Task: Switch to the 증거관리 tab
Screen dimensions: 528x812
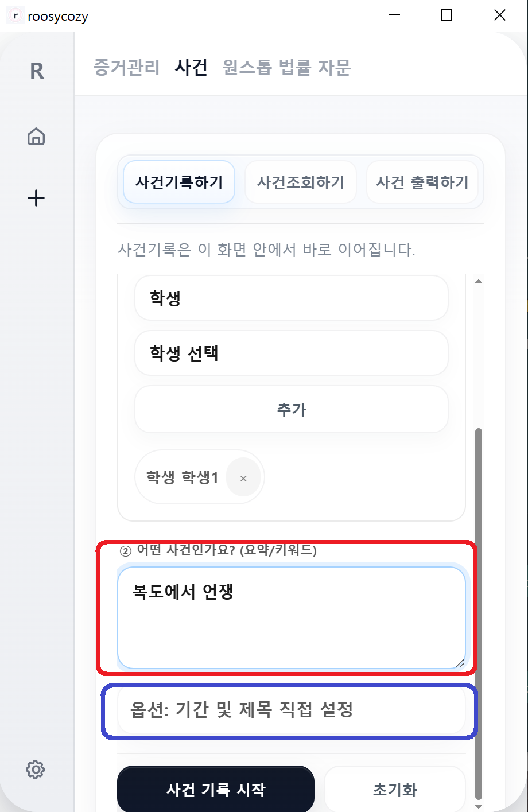Action: click(x=126, y=68)
